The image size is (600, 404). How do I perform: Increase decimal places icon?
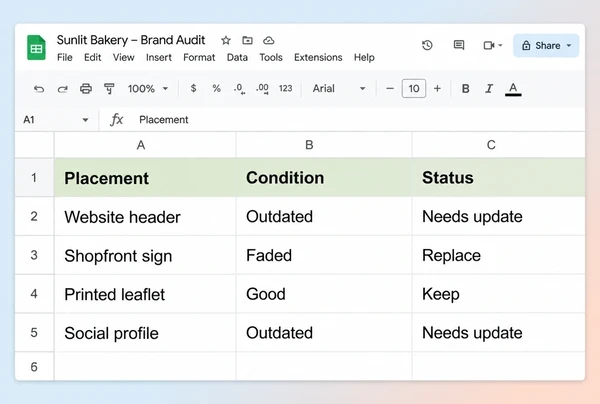(x=262, y=89)
